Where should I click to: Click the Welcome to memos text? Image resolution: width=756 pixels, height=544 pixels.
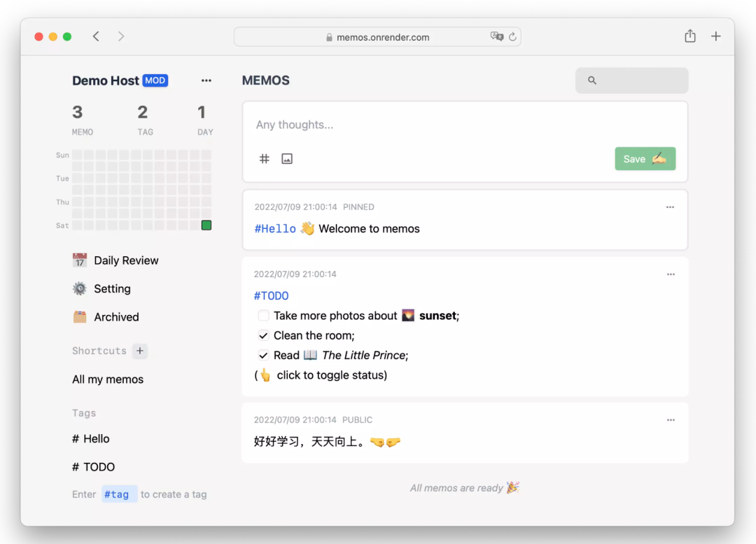point(369,229)
